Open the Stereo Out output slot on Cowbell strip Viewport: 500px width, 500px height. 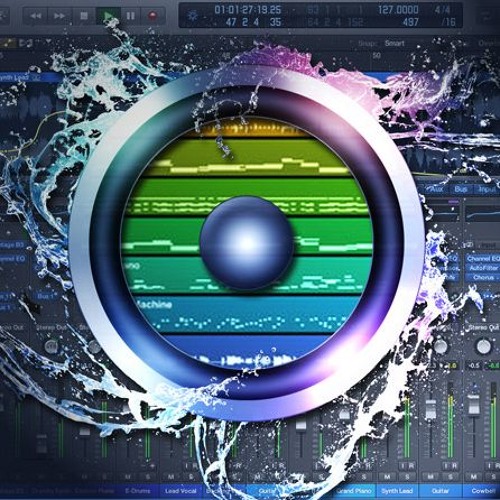coord(483,328)
